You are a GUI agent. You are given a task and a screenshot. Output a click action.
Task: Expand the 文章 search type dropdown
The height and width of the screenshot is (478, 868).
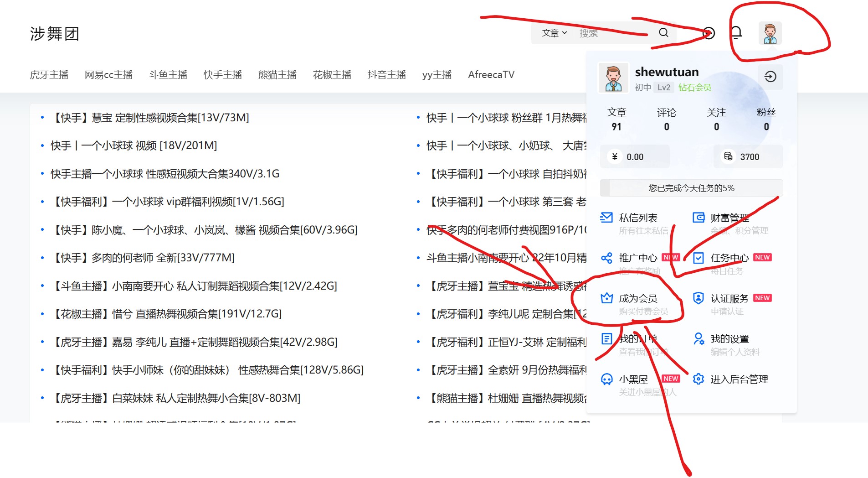(554, 33)
